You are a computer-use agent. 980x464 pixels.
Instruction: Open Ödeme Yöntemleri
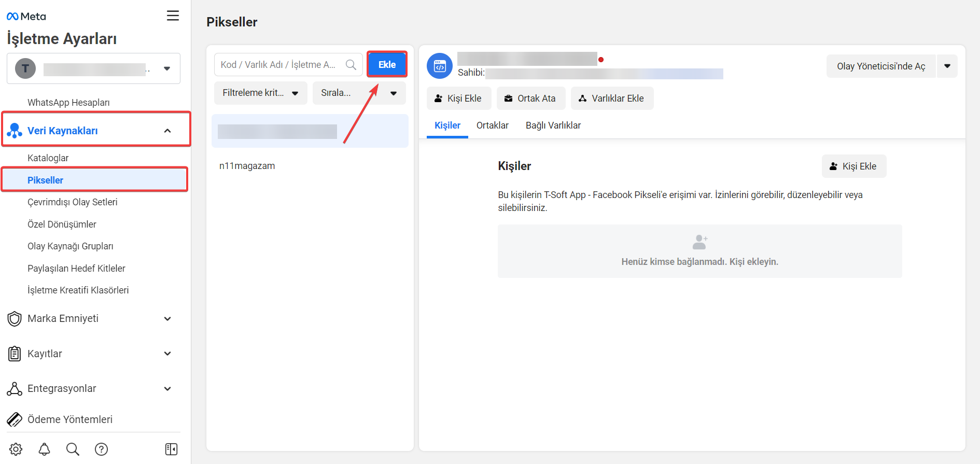[x=70, y=419]
